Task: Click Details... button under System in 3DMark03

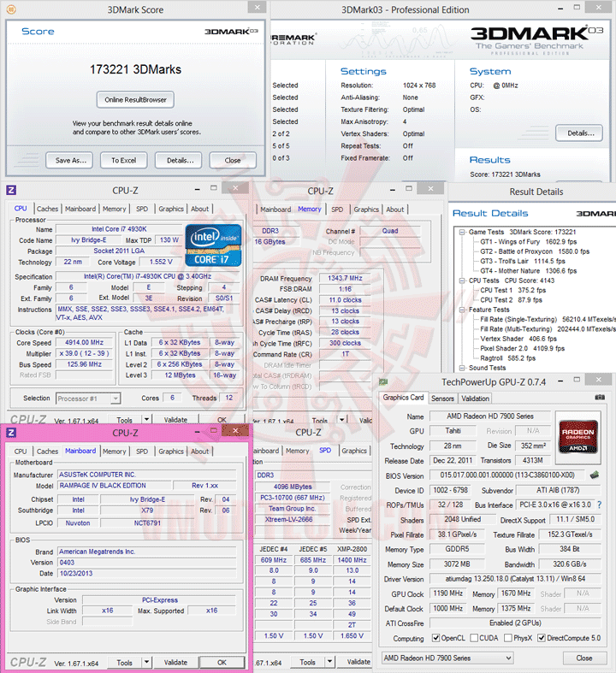Action: [579, 133]
